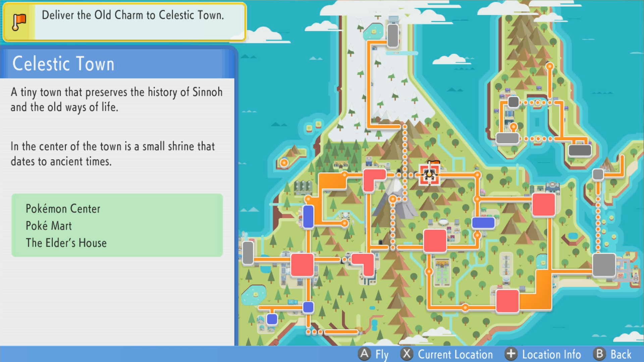Select Jubilife City's red square marker
The width and height of the screenshot is (644, 362).
[302, 265]
